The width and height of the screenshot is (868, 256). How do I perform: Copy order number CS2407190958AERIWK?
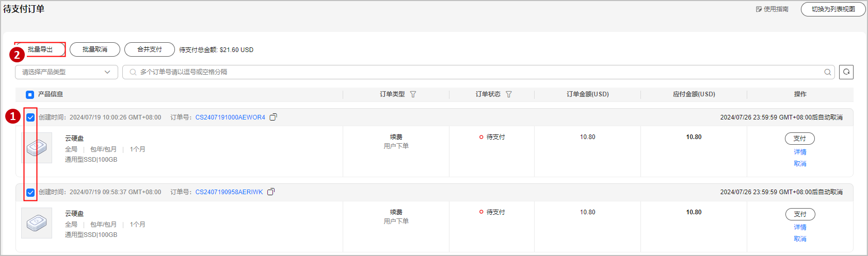point(271,192)
